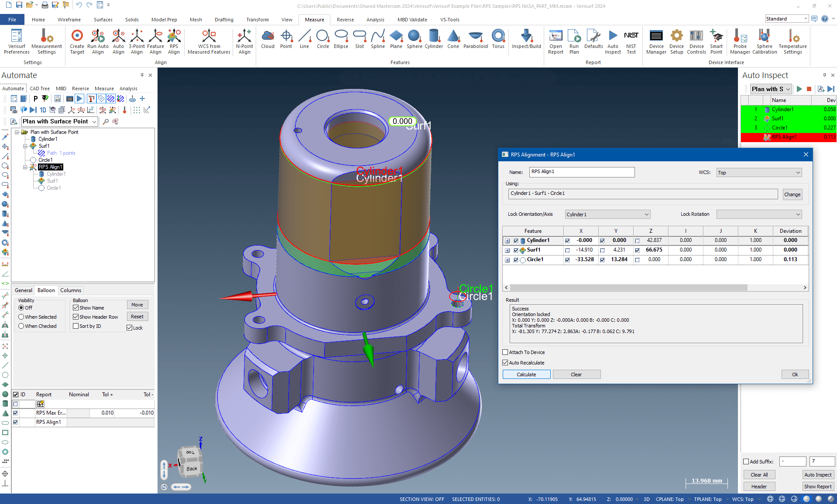
Task: Select the Circle feature tool
Action: (323, 39)
